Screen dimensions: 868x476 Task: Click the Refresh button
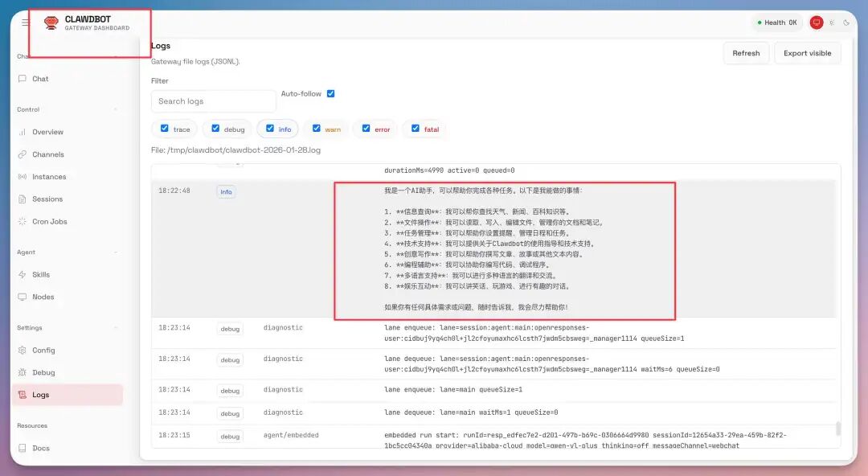[745, 52]
